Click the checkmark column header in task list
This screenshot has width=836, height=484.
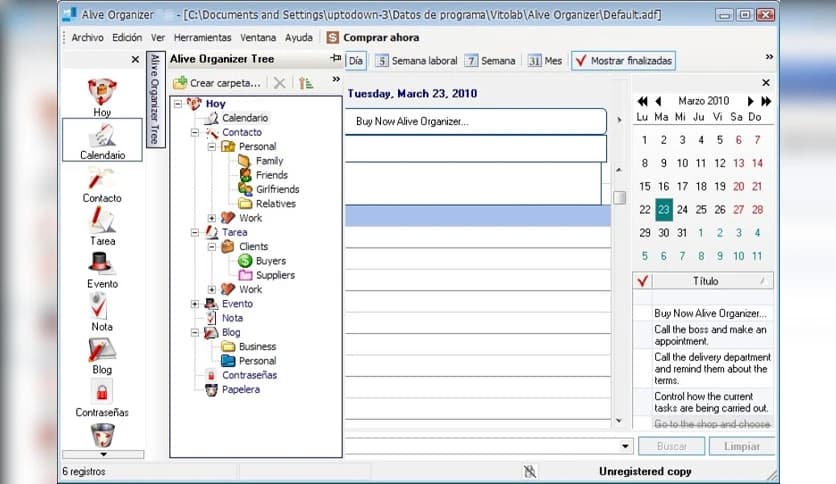[x=642, y=281]
